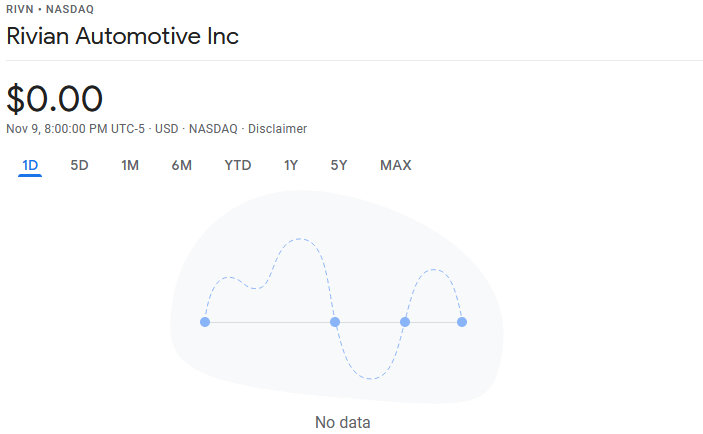Choose the 6M chart range

click(181, 165)
